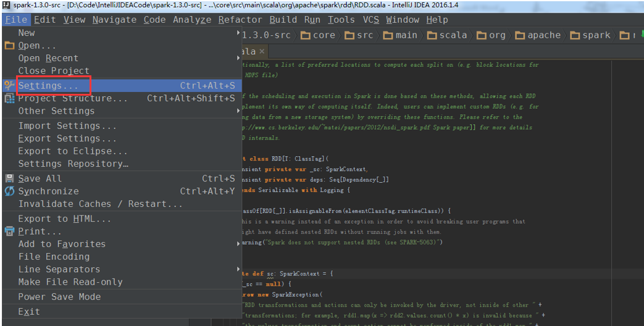Click the spark breadcrumb folder
Viewport: 644px width, 326px height.
[591, 35]
